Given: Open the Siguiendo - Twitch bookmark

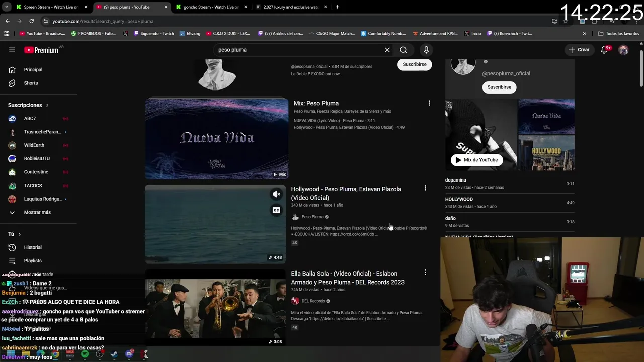Looking at the screenshot, I should tap(153, 34).
